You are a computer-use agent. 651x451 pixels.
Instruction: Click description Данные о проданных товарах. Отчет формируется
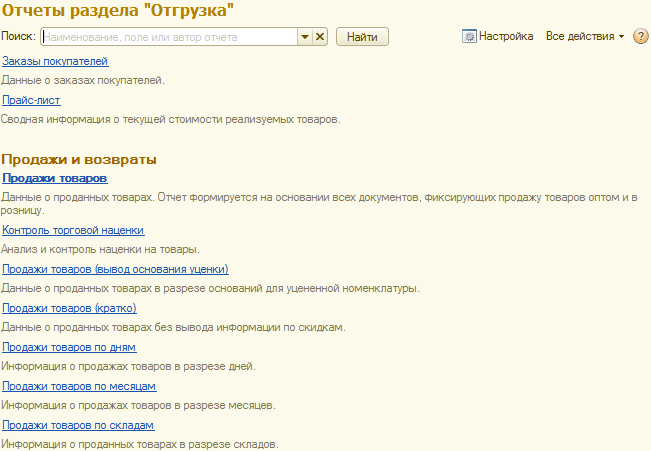tap(319, 203)
